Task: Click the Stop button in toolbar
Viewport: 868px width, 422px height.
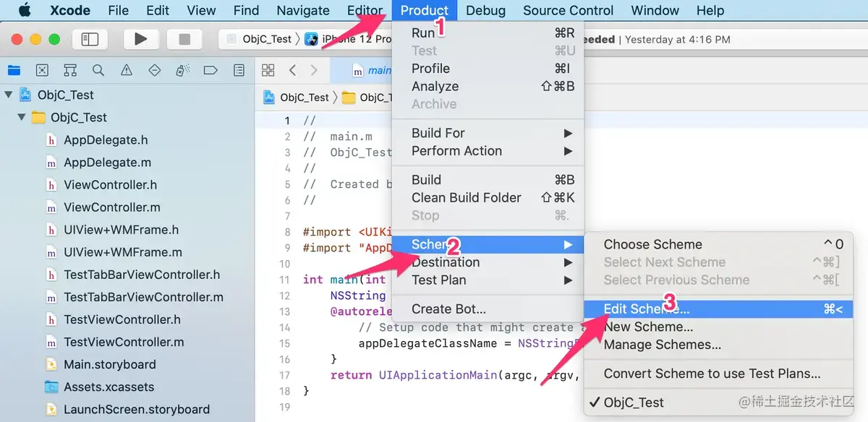Action: [x=184, y=39]
